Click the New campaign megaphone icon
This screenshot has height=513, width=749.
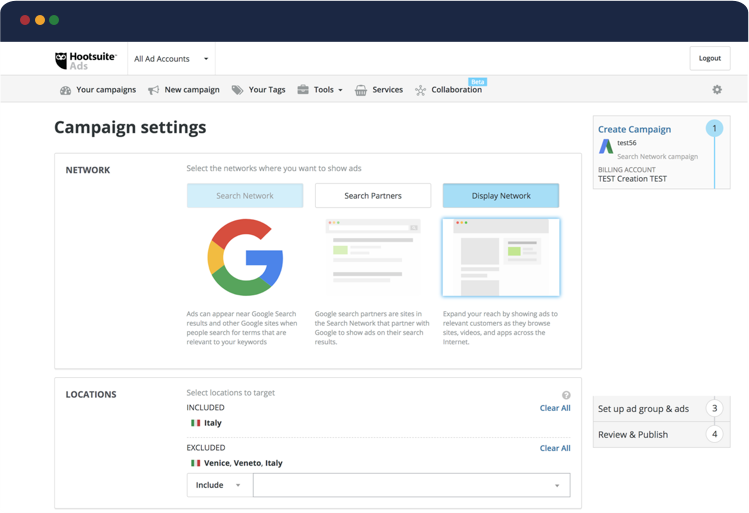tap(154, 90)
